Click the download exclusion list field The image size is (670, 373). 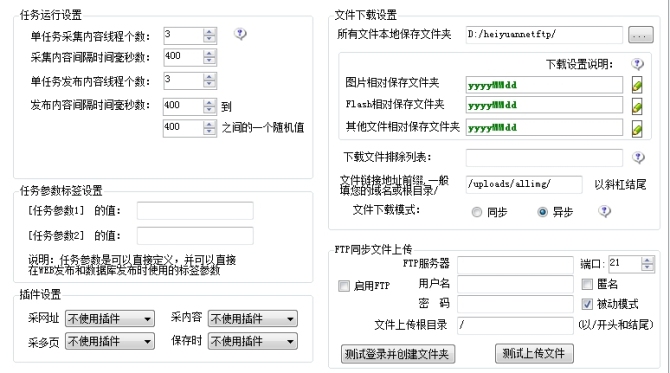coord(544,158)
